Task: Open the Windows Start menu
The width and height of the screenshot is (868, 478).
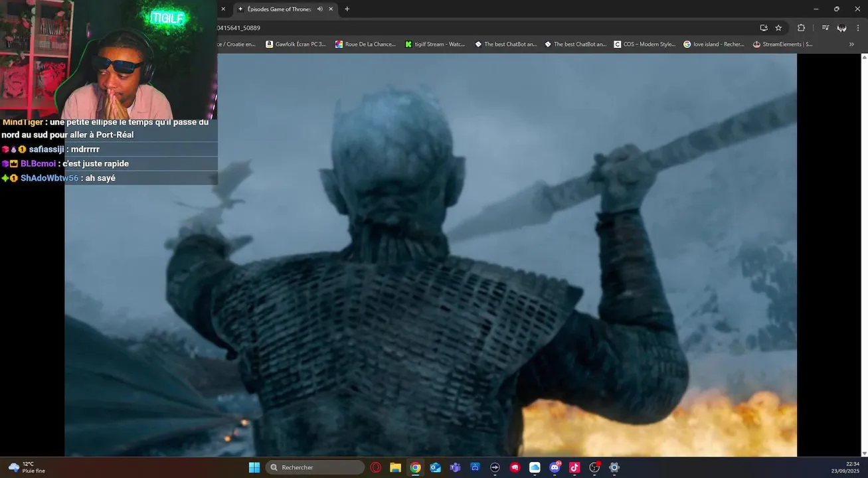Action: 254,467
